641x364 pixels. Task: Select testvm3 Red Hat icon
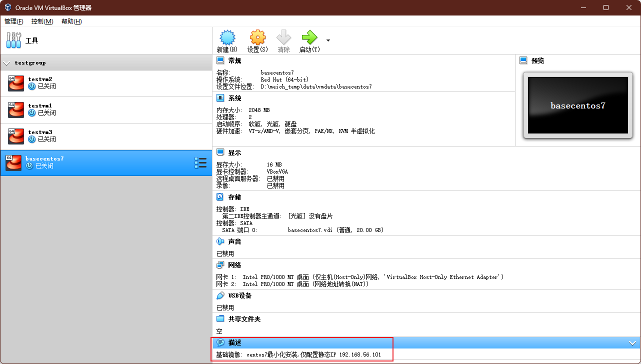(x=16, y=136)
